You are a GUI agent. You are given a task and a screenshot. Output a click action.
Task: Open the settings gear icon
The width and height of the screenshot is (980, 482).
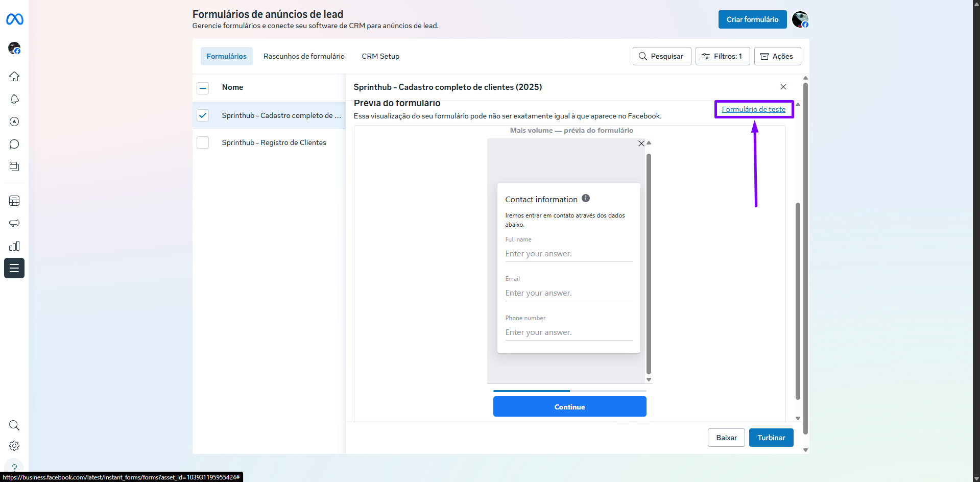[14, 446]
